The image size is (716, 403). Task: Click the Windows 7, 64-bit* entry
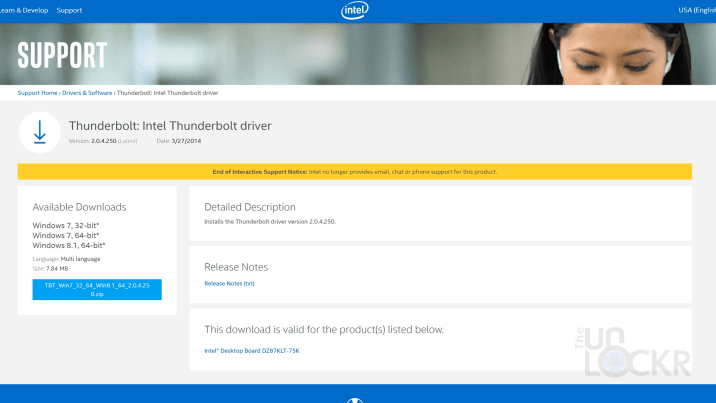click(66, 236)
